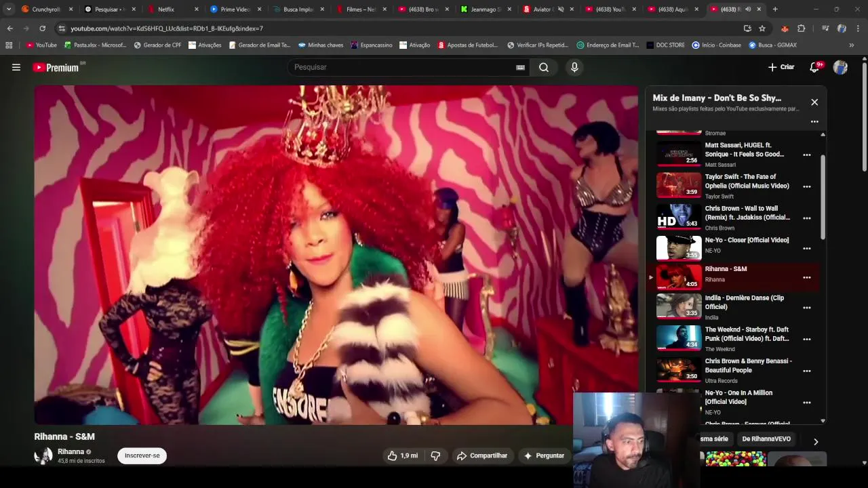The width and height of the screenshot is (868, 488).
Task: Select the De RihannaVEVO filter chip
Action: click(766, 439)
